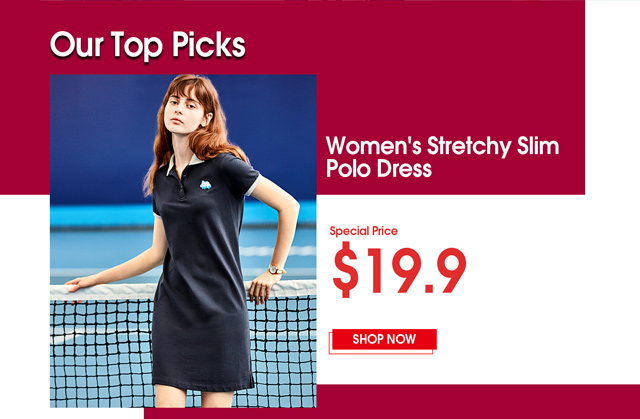Select the Special Price label
Image resolution: width=640 pixels, height=419 pixels.
(x=363, y=231)
